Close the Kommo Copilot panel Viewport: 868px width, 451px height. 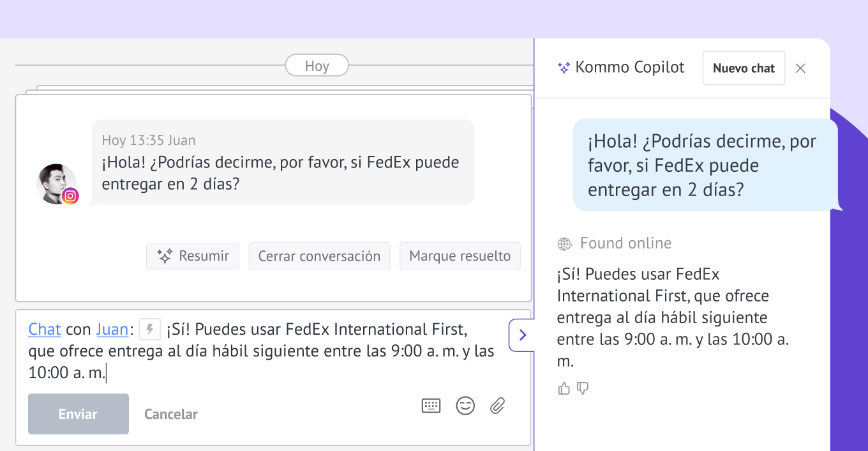[x=800, y=68]
